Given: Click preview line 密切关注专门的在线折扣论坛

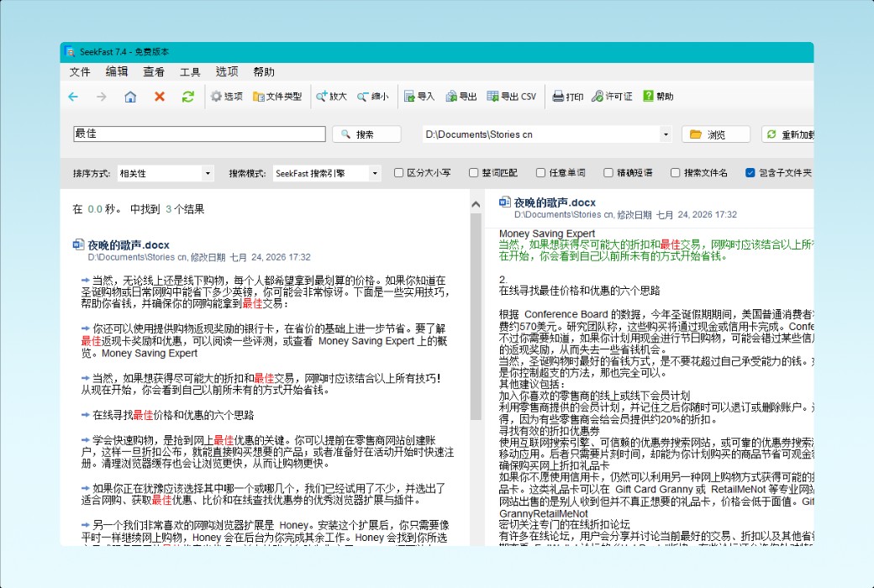Looking at the screenshot, I should click(564, 524).
